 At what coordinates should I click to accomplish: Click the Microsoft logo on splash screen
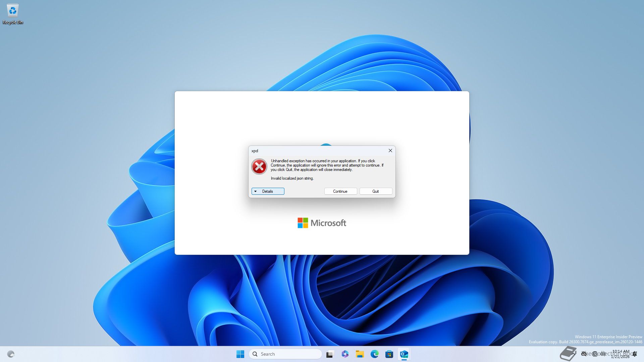(322, 223)
